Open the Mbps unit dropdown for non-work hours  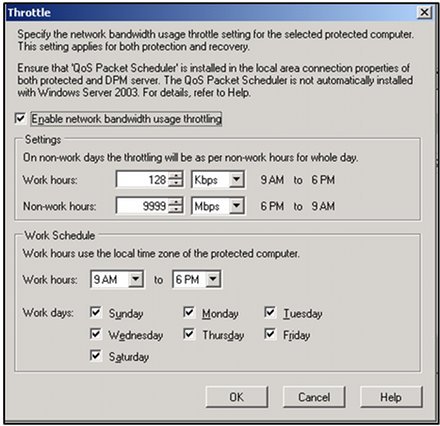236,205
